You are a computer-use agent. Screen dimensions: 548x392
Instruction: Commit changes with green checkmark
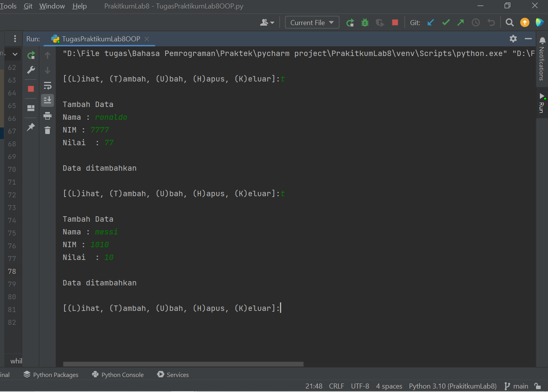(x=446, y=22)
